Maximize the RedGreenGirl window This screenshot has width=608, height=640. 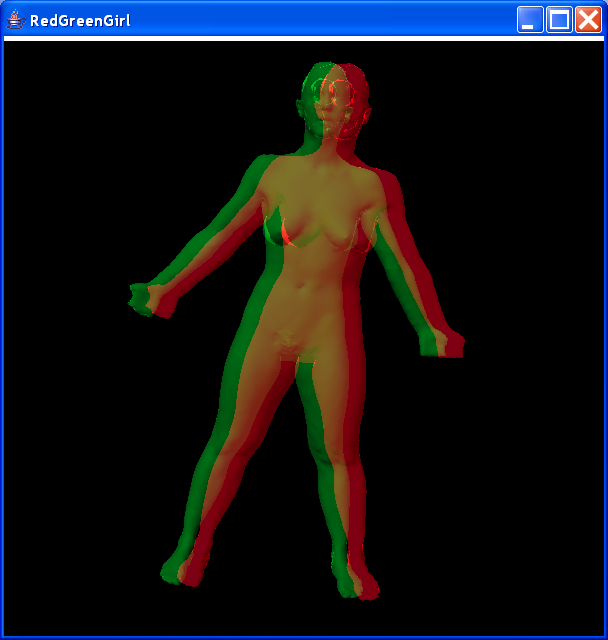coord(559,20)
